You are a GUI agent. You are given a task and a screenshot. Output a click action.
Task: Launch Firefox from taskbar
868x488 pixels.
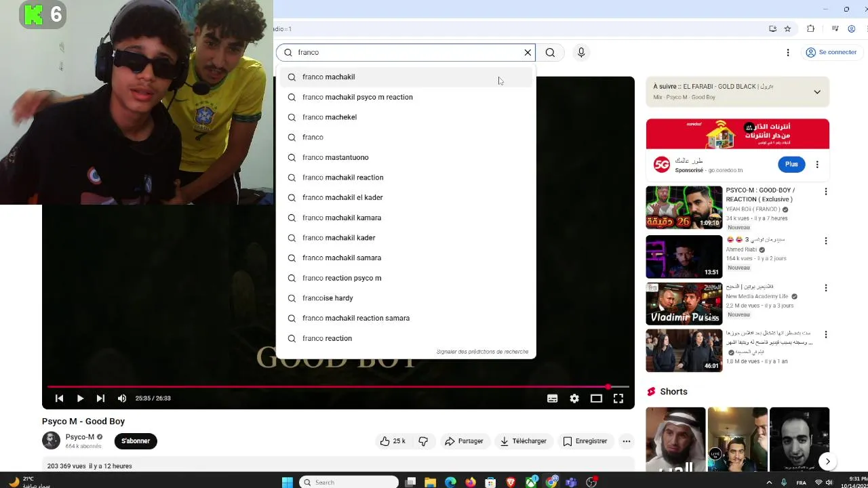(x=471, y=482)
